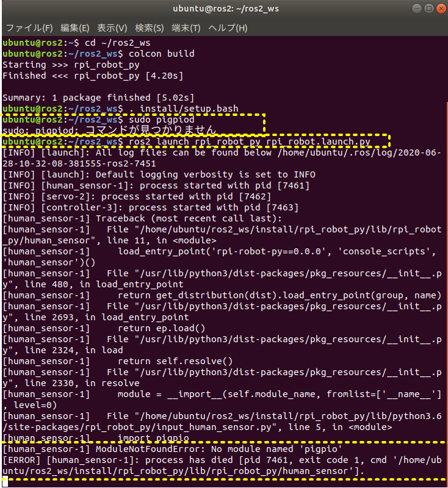The height and width of the screenshot is (488, 448).
Task: Click 'process started with pid [7461]' line
Action: click(x=156, y=185)
